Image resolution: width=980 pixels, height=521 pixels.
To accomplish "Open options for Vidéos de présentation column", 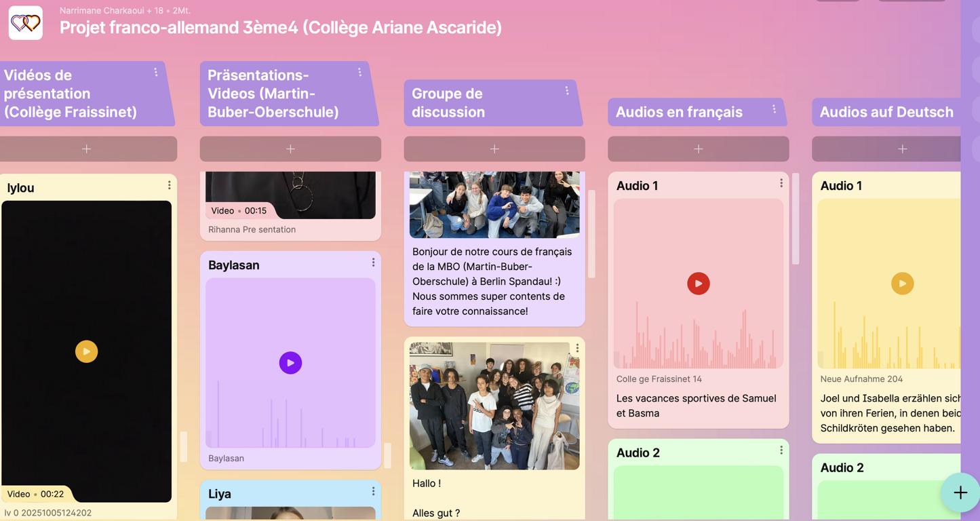I will point(156,72).
